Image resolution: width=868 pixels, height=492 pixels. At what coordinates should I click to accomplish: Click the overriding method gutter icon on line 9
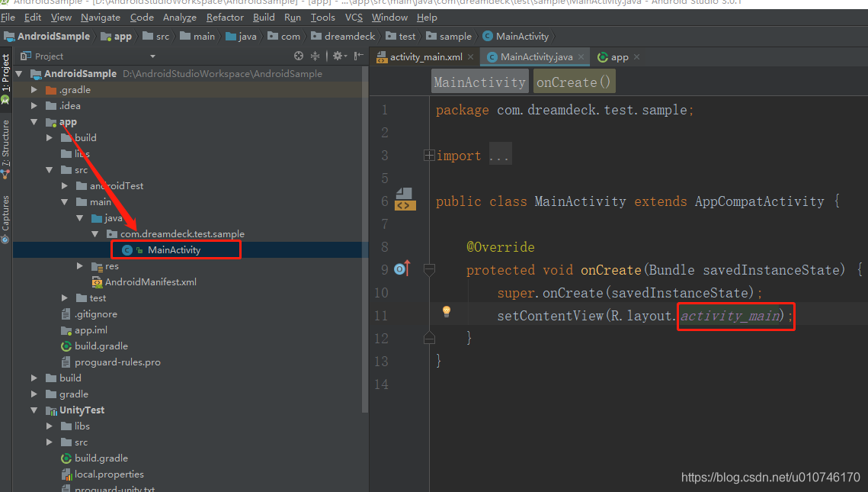(x=402, y=269)
